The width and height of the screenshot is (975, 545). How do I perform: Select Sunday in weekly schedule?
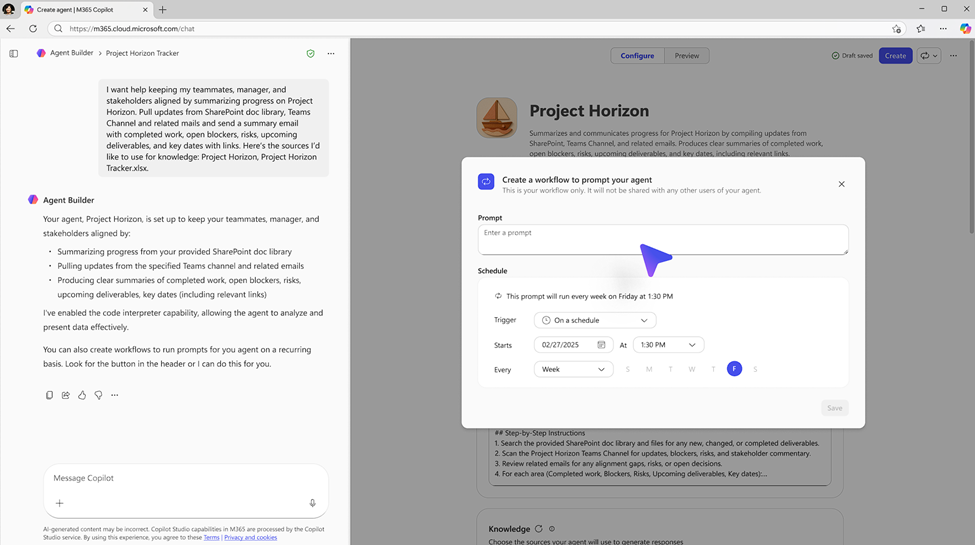[x=627, y=370]
